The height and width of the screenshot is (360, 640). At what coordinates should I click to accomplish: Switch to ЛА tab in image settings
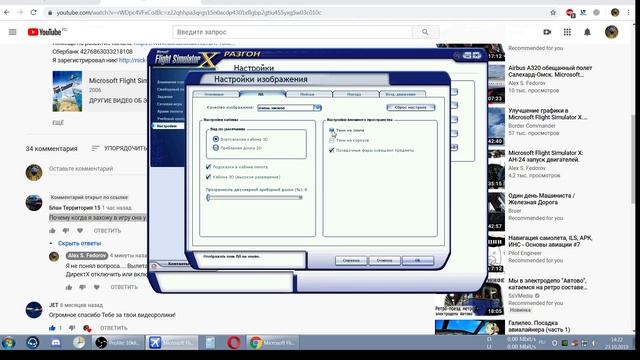(261, 94)
